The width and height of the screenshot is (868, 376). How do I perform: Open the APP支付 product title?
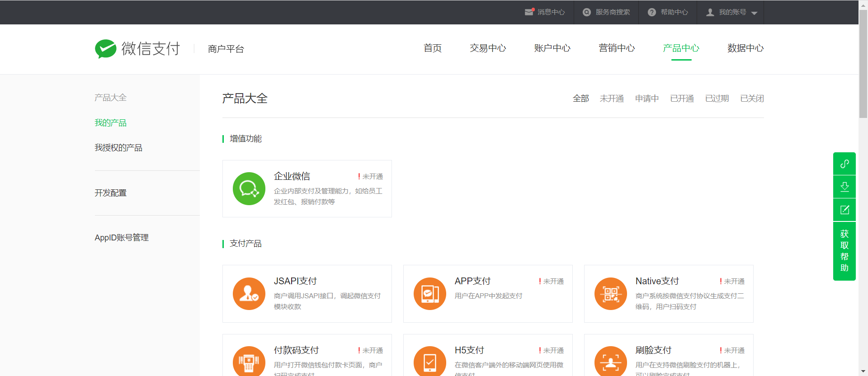[472, 281]
